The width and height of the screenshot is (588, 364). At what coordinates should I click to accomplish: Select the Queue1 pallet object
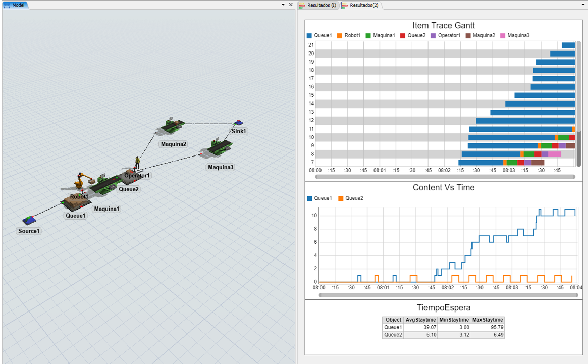[76, 202]
